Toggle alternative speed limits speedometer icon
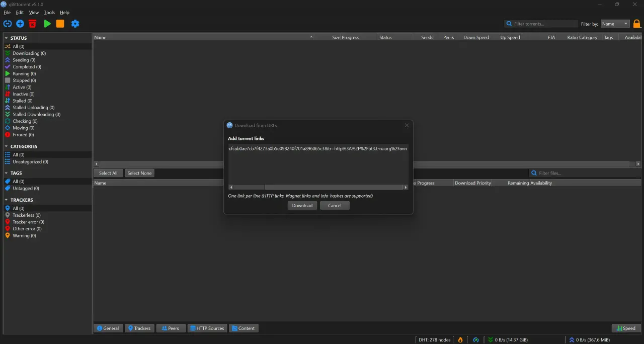The width and height of the screenshot is (644, 344). point(476,340)
